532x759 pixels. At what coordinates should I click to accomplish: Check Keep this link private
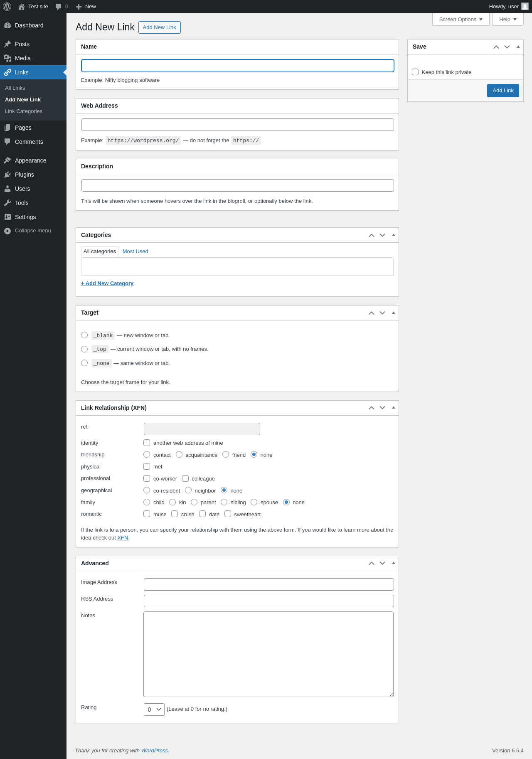[415, 72]
